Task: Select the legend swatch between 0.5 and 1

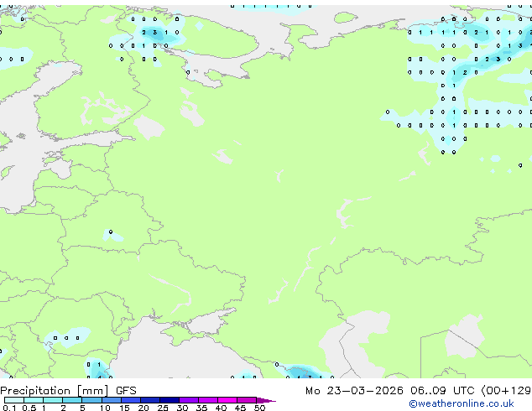Action: (x=34, y=400)
